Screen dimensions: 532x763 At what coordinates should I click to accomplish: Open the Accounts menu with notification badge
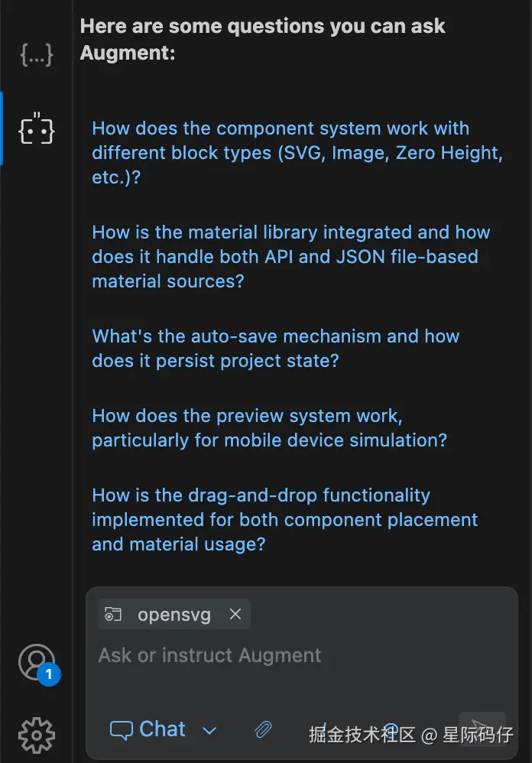coord(36,662)
